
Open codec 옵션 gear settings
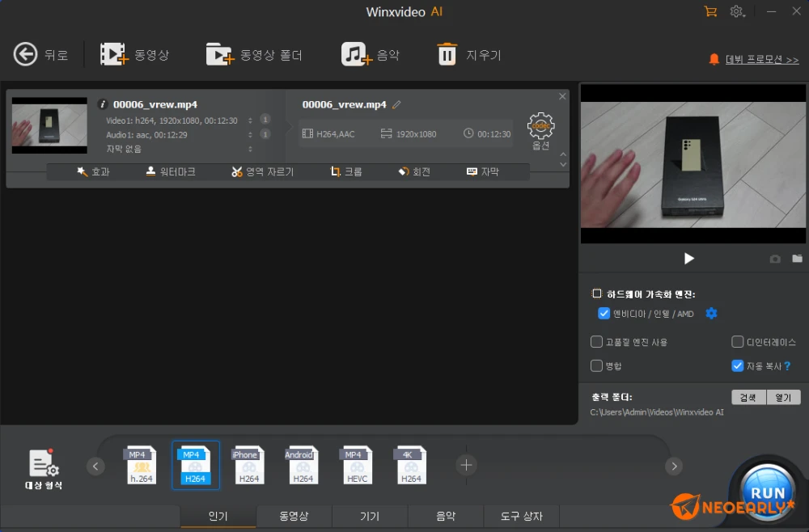pyautogui.click(x=540, y=131)
